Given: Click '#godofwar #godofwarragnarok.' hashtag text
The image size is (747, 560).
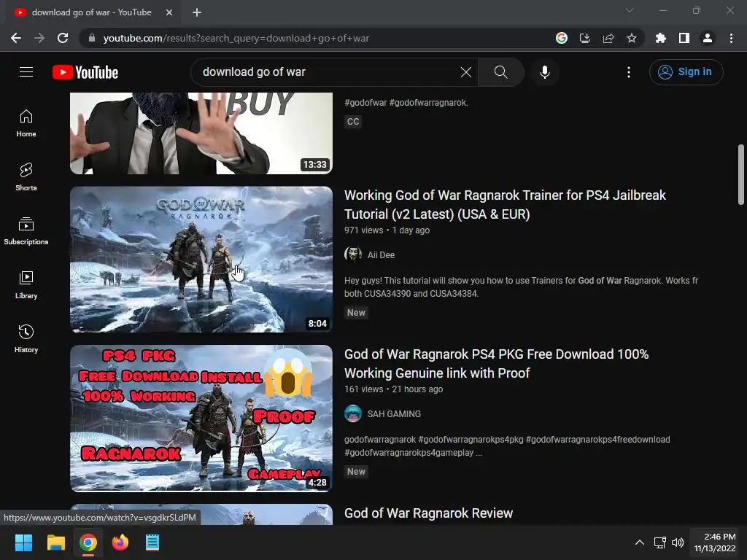Looking at the screenshot, I should click(406, 102).
